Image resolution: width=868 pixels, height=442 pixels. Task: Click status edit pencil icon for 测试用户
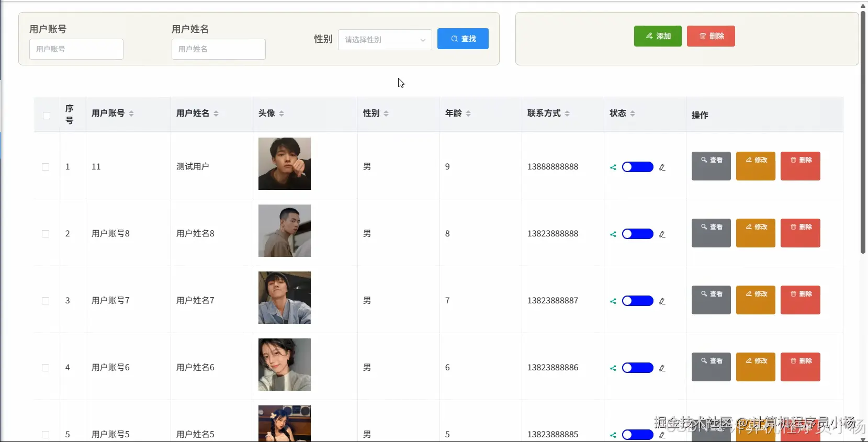[662, 167]
